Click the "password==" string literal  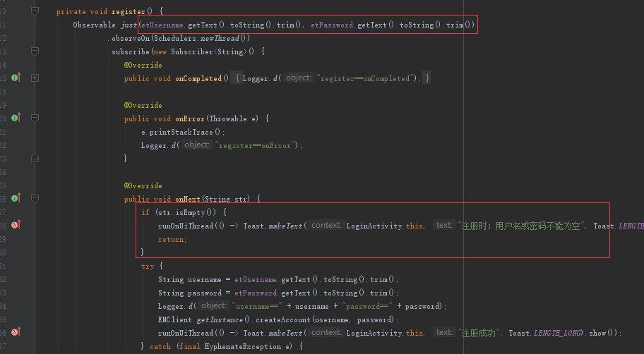[x=369, y=307]
